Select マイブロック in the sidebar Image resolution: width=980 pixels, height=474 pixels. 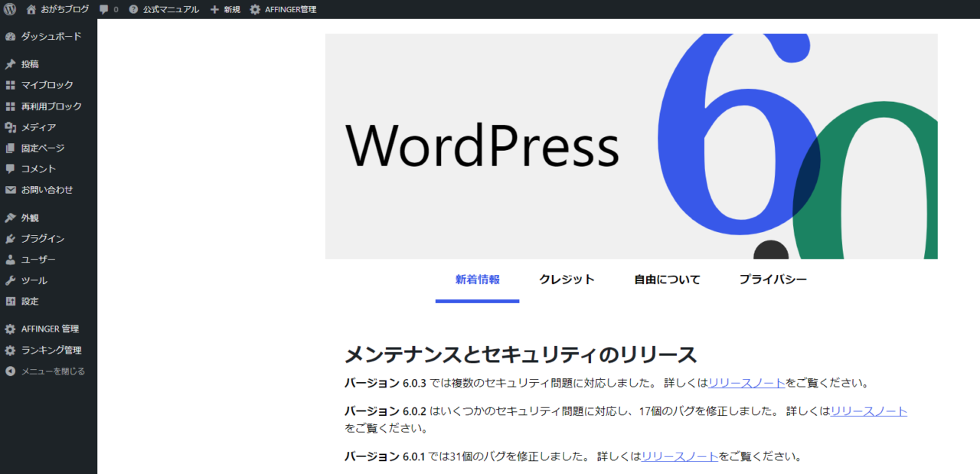[48, 85]
